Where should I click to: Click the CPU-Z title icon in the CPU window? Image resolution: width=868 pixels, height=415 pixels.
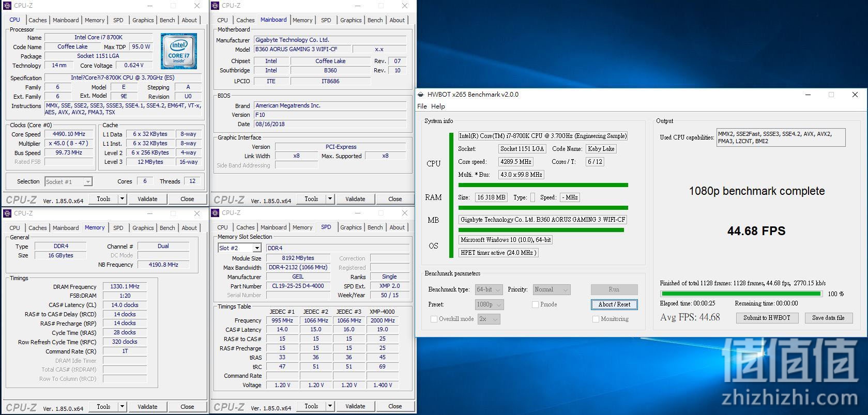pyautogui.click(x=7, y=6)
